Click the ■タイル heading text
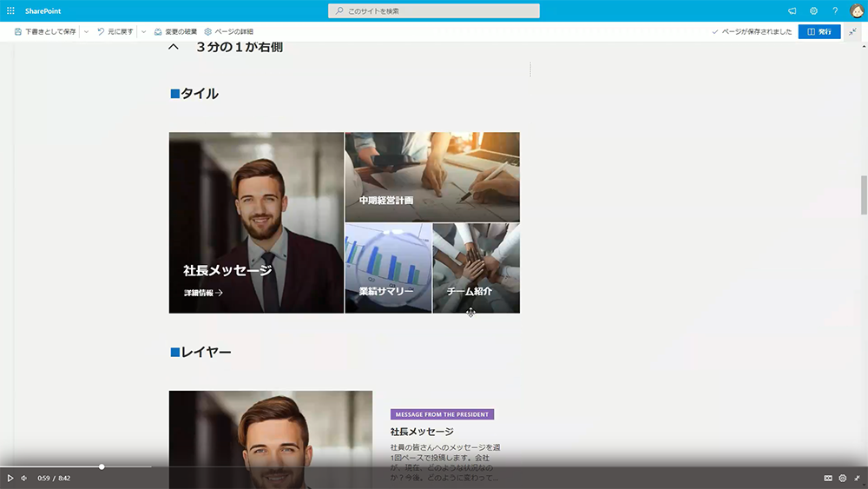868x489 pixels. [194, 94]
